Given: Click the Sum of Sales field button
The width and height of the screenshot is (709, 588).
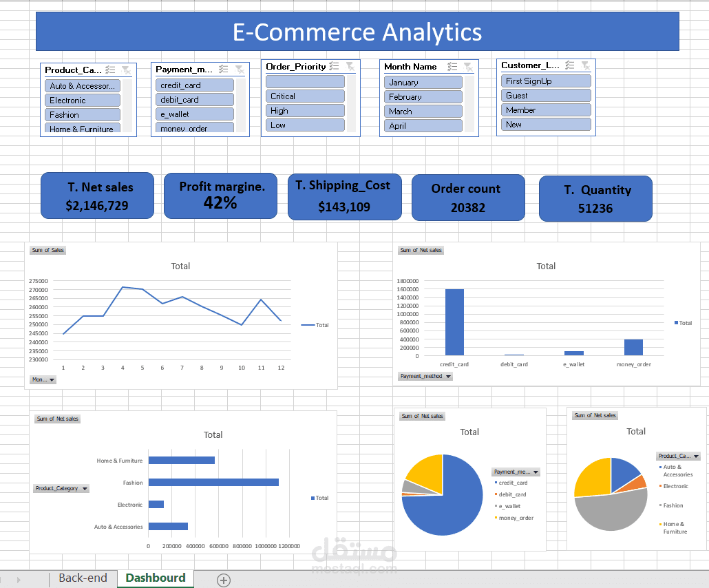Looking at the screenshot, I should (x=47, y=250).
